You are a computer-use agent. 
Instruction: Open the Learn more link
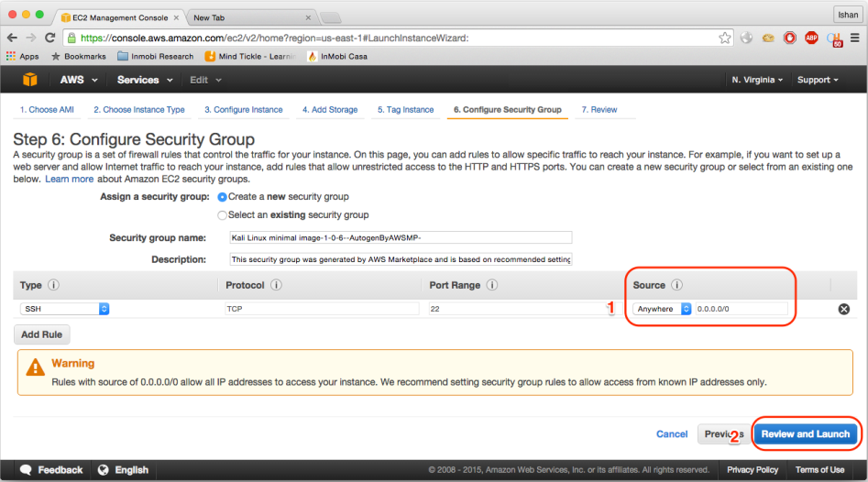pyautogui.click(x=69, y=179)
